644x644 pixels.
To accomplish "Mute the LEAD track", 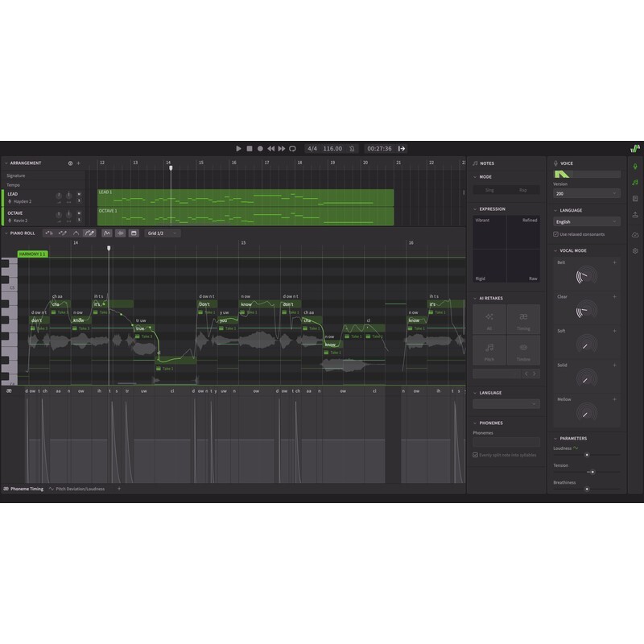I will pyautogui.click(x=79, y=195).
